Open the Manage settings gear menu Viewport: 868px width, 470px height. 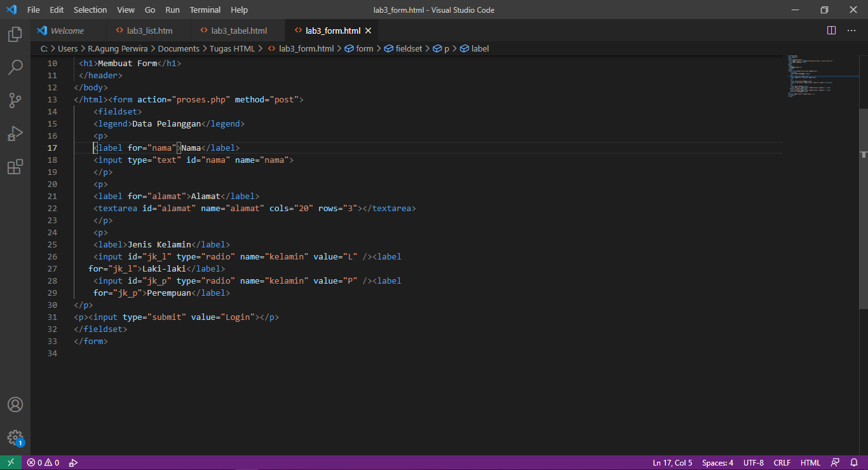point(15,438)
